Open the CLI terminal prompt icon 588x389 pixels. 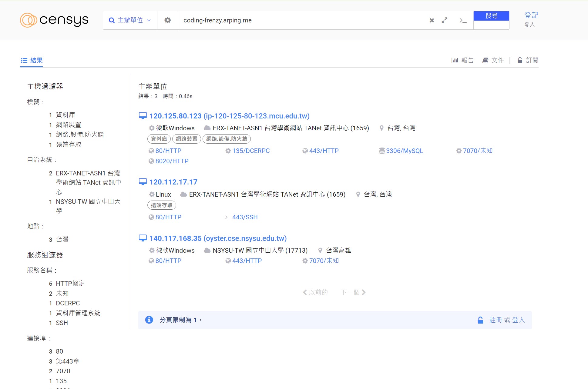[463, 20]
